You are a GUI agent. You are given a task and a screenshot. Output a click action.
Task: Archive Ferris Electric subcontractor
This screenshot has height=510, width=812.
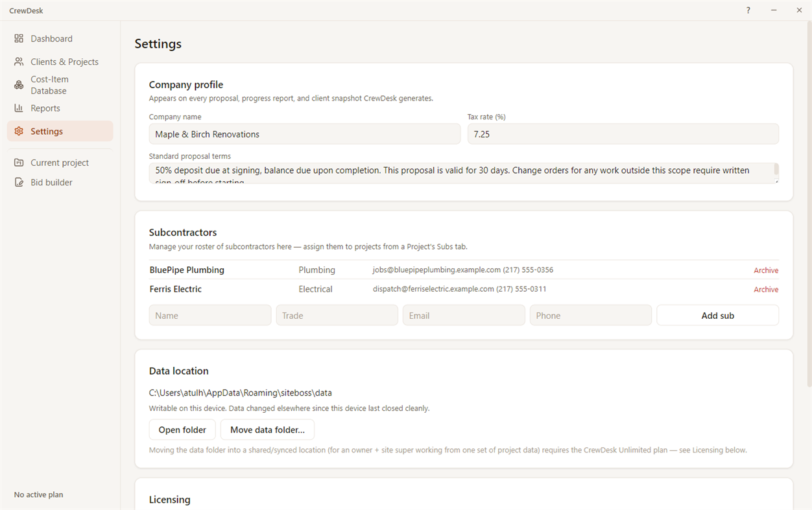[x=766, y=290]
